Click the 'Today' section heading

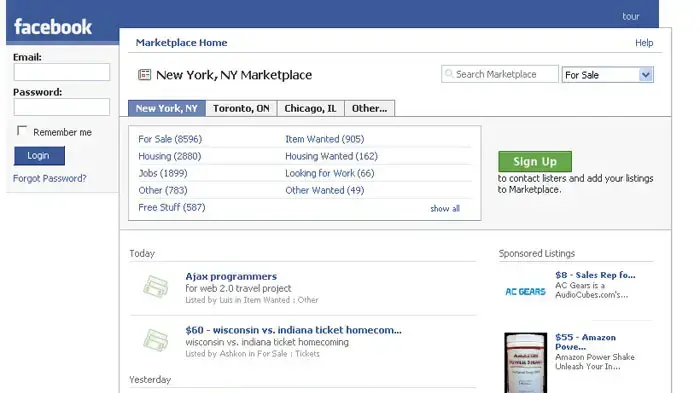click(x=142, y=254)
